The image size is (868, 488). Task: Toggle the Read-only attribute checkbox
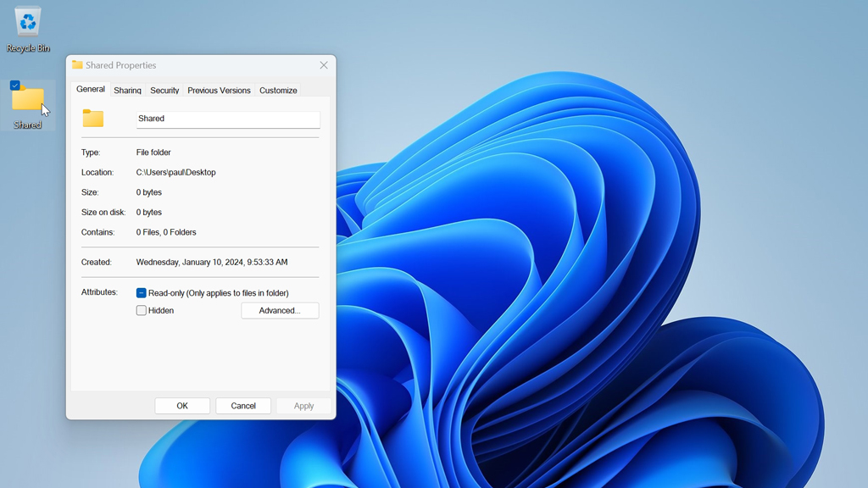tap(142, 293)
